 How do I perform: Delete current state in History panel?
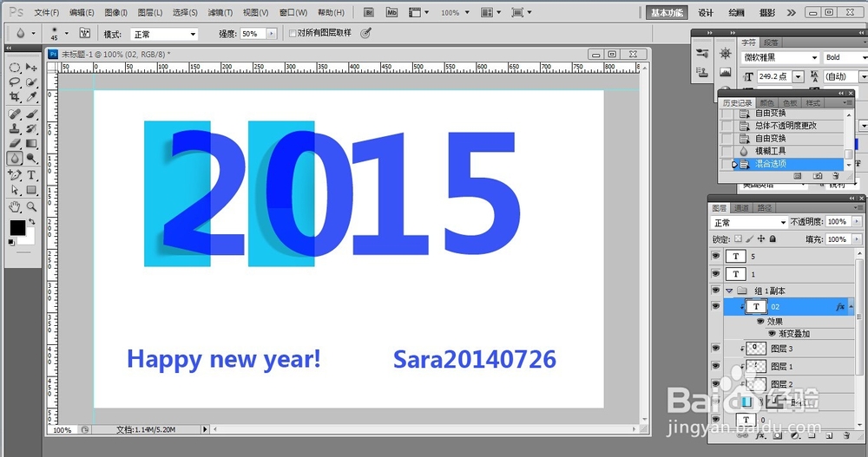(835, 176)
